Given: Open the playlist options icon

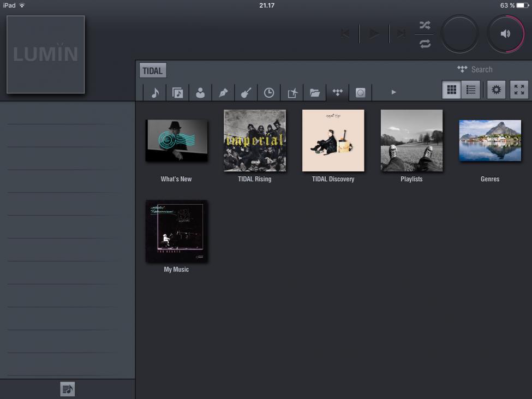Looking at the screenshot, I should click(x=68, y=389).
